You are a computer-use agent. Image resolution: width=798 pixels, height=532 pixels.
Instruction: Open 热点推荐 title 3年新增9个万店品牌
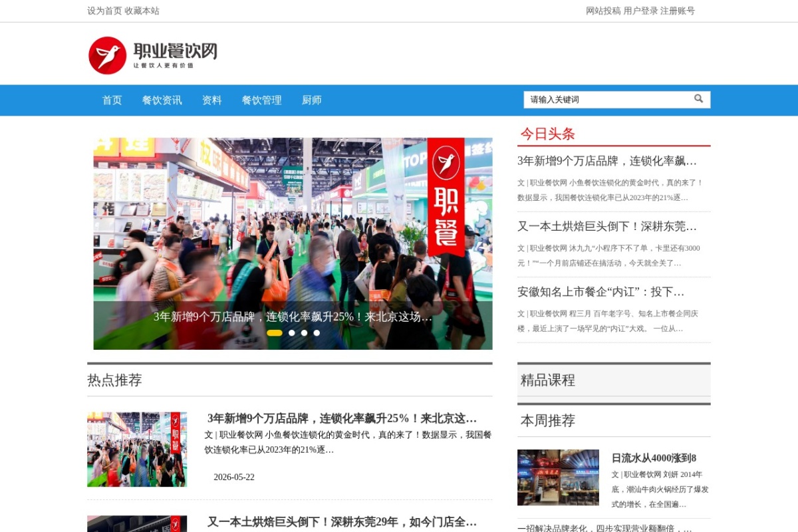pyautogui.click(x=342, y=418)
